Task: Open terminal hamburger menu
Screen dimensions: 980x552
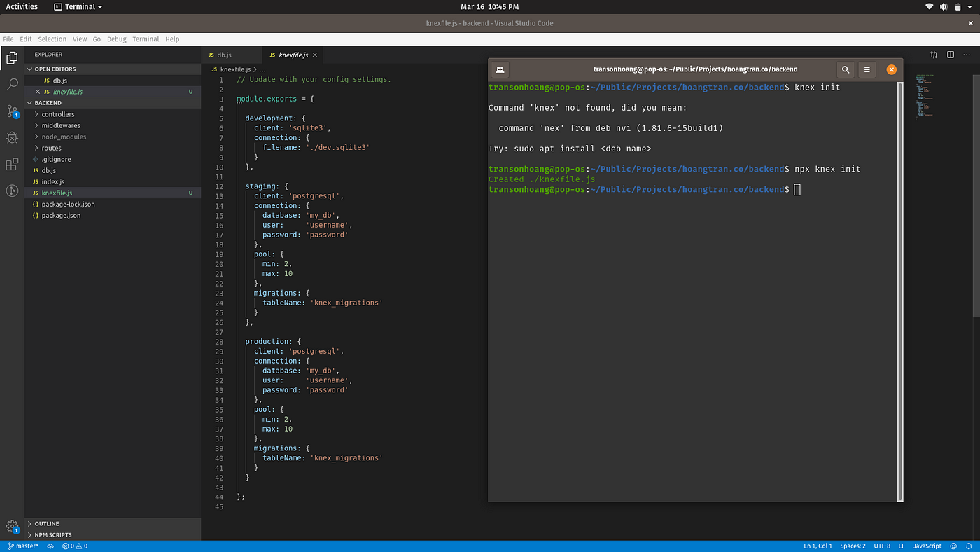Action: (x=867, y=69)
